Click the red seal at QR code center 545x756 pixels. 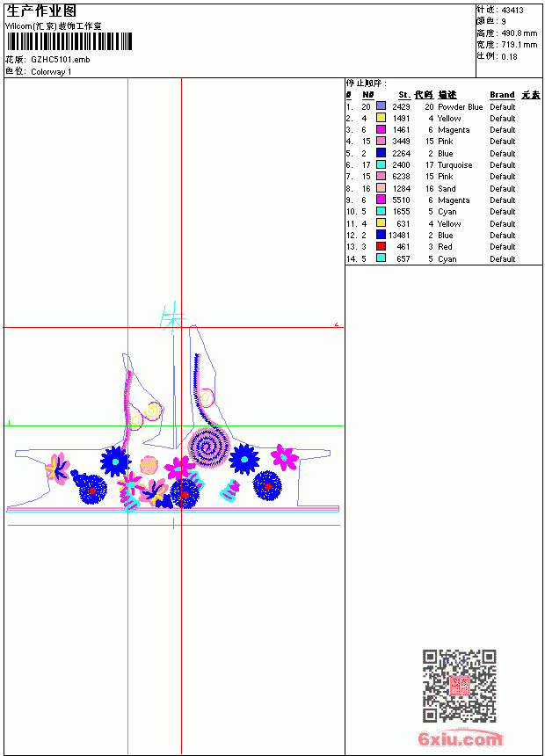(460, 686)
